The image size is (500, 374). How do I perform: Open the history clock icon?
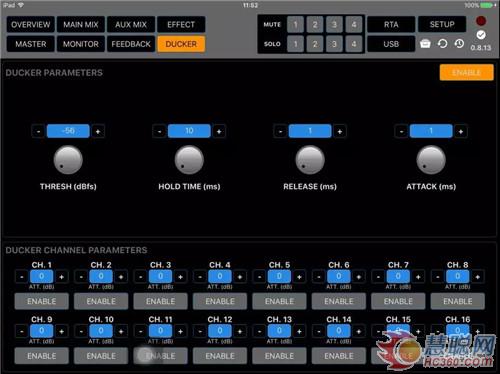pyautogui.click(x=459, y=44)
